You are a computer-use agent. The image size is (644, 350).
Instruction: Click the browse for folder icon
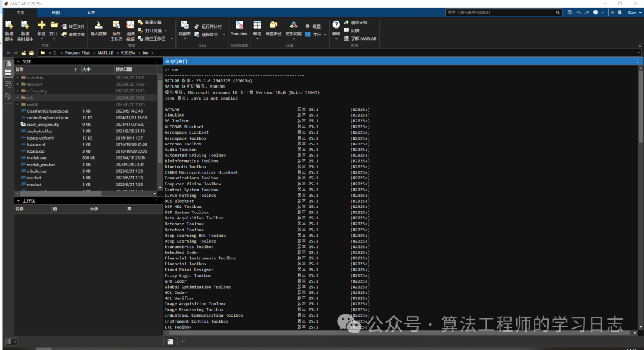[32, 53]
